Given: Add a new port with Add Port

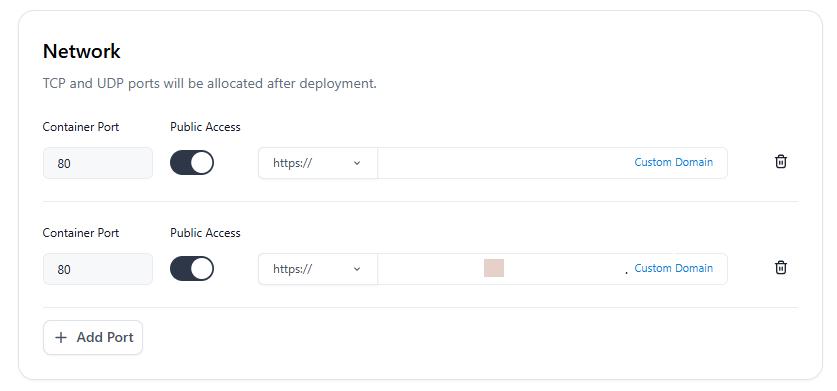Looking at the screenshot, I should click(93, 338).
